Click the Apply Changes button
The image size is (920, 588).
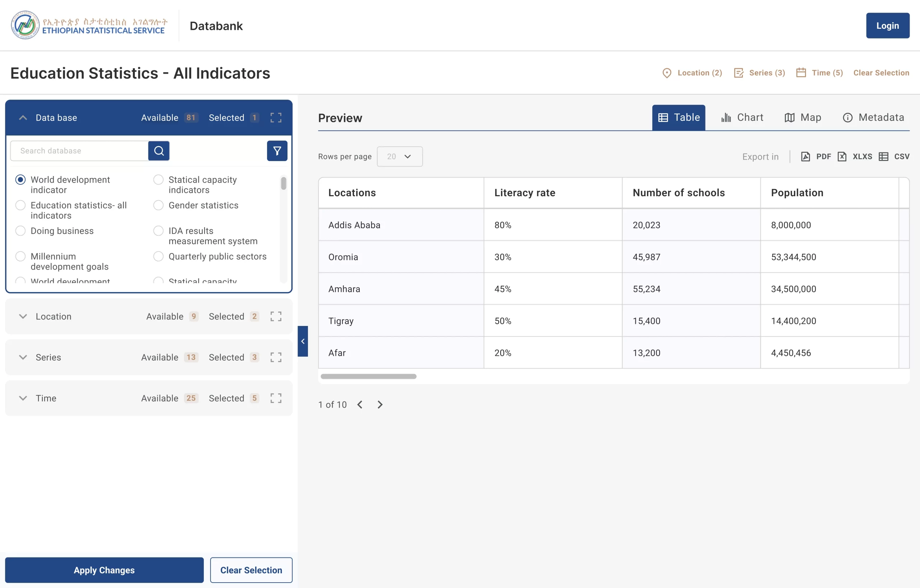104,570
